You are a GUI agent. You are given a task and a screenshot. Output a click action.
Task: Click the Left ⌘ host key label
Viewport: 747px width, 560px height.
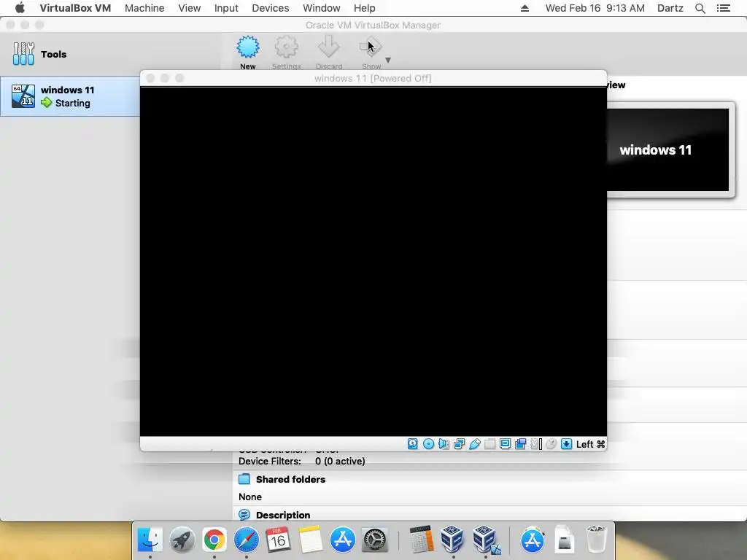click(590, 444)
